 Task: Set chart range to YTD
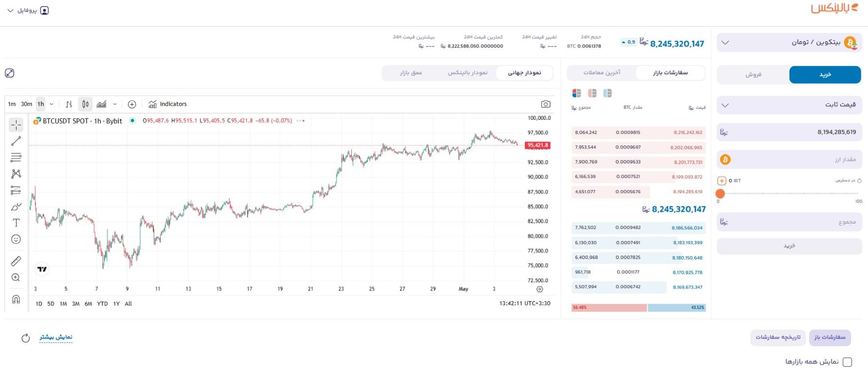tap(102, 304)
